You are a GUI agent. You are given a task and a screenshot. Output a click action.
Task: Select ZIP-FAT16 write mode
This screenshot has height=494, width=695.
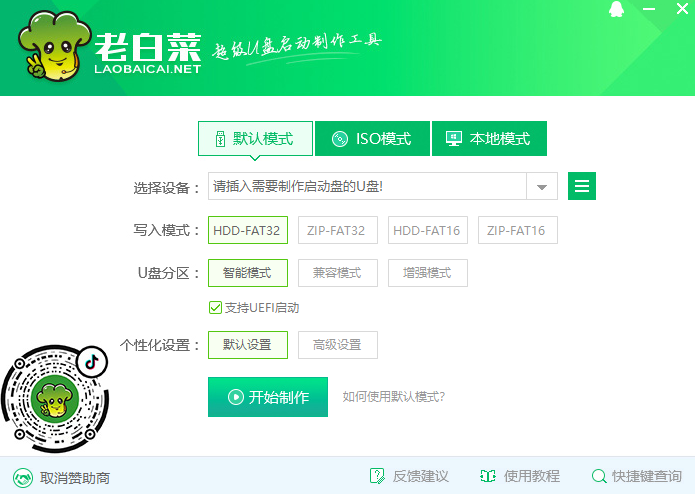(518, 230)
